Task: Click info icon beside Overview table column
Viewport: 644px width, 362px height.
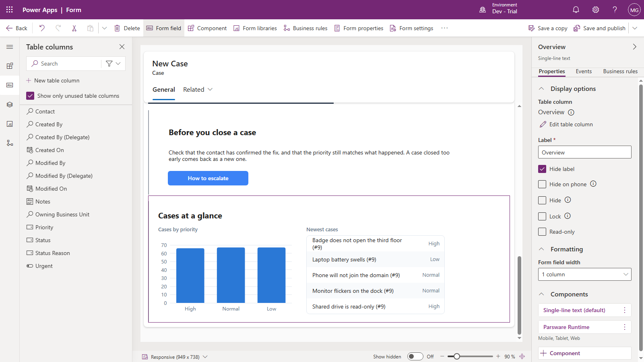Action: [x=571, y=112]
